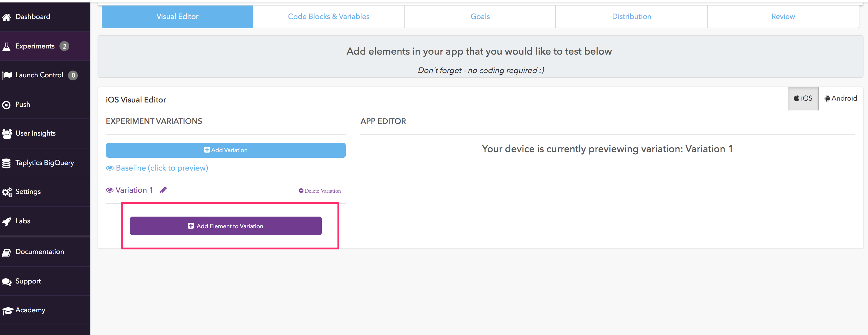Open the Goals tab
868x335 pixels.
[480, 17]
